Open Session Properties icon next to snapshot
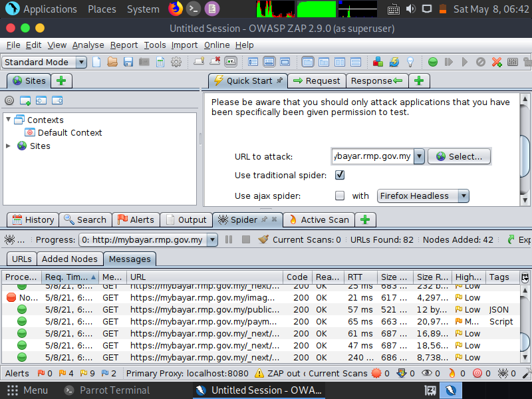The width and height of the screenshot is (532, 399). pyautogui.click(x=160, y=62)
